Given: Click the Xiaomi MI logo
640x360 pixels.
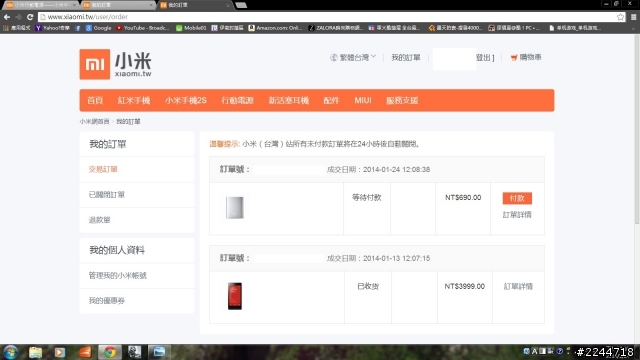Looking at the screenshot, I should tap(95, 64).
